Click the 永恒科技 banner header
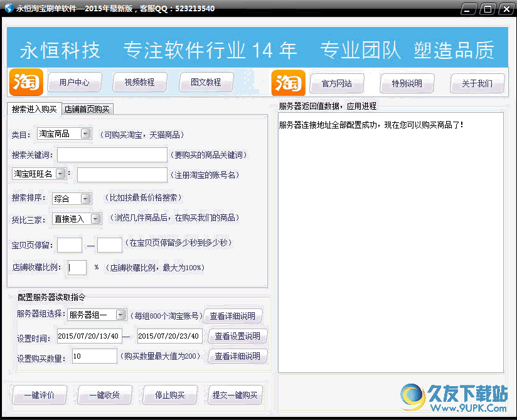The width and height of the screenshot is (517, 420). [257, 48]
